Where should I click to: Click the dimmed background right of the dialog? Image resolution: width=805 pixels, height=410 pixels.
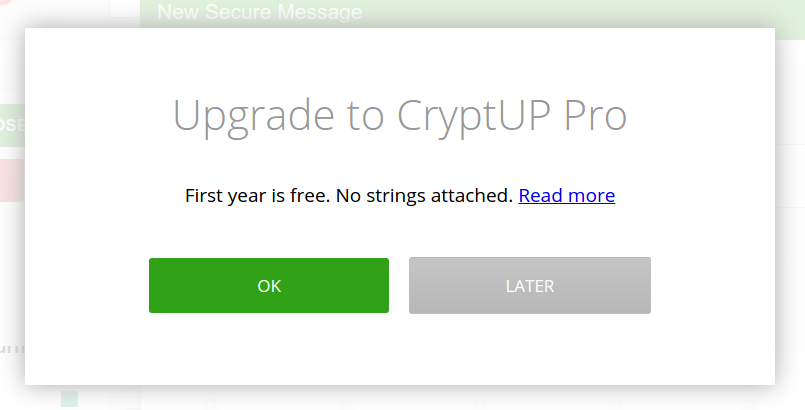790,205
